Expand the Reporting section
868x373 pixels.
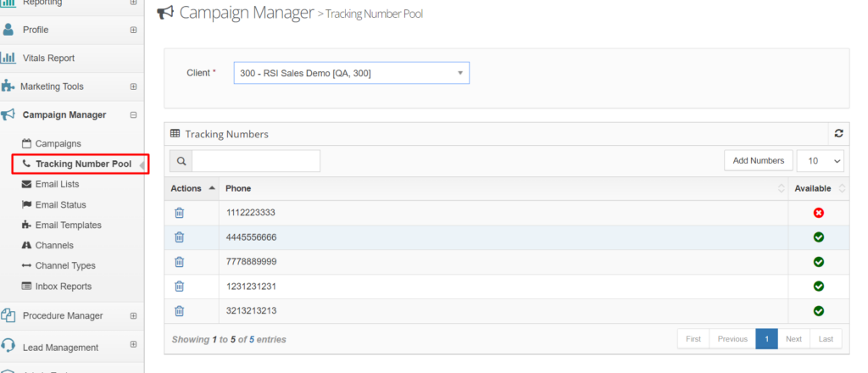[133, 3]
